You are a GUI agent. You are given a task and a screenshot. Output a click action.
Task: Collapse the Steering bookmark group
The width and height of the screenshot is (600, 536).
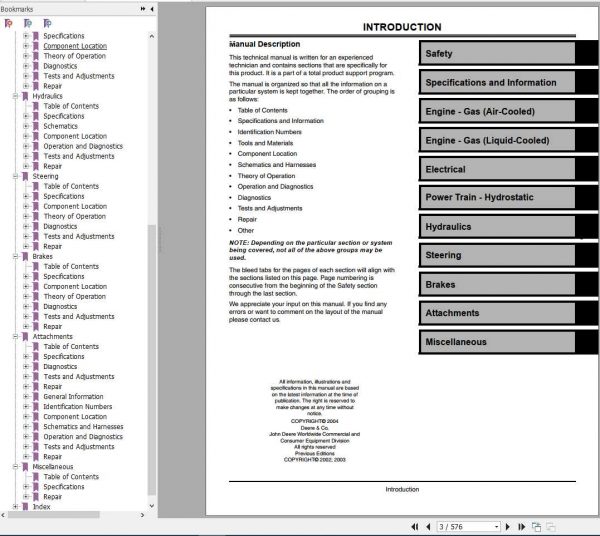tap(15, 176)
